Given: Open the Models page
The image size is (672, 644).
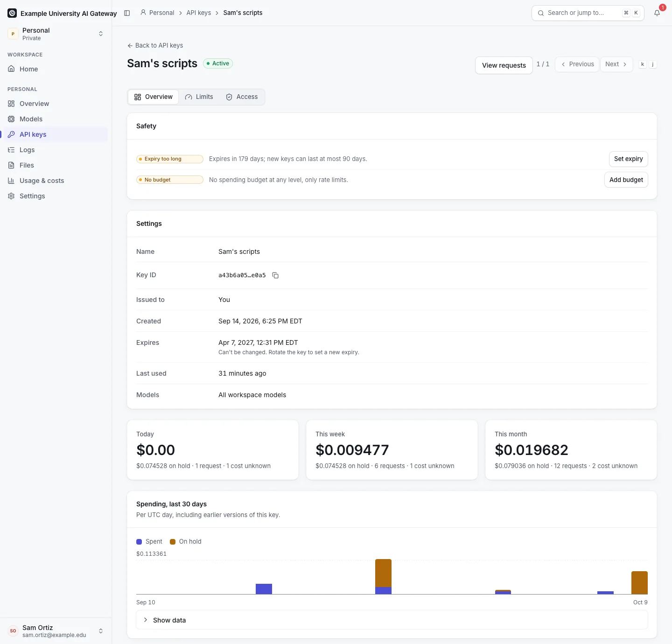Looking at the screenshot, I should [x=56, y=119].
